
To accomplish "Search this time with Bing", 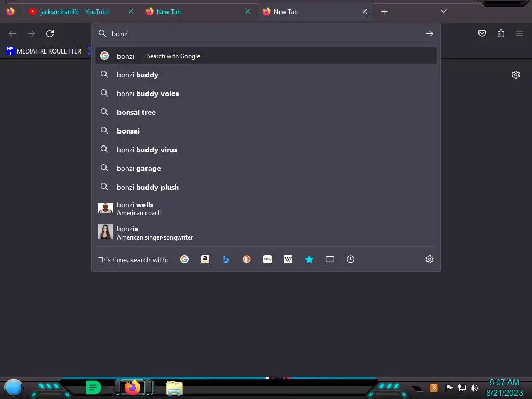I will pyautogui.click(x=226, y=259).
